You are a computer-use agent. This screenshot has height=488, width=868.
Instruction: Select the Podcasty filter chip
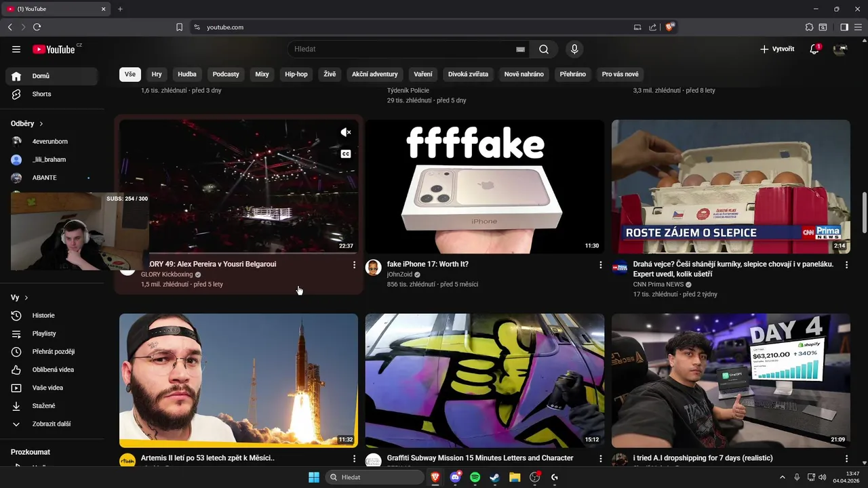tap(226, 74)
